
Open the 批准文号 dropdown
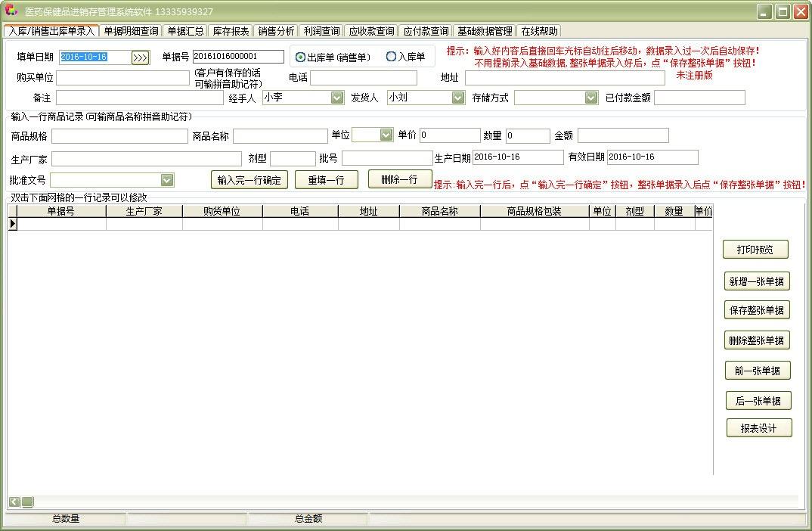(167, 180)
